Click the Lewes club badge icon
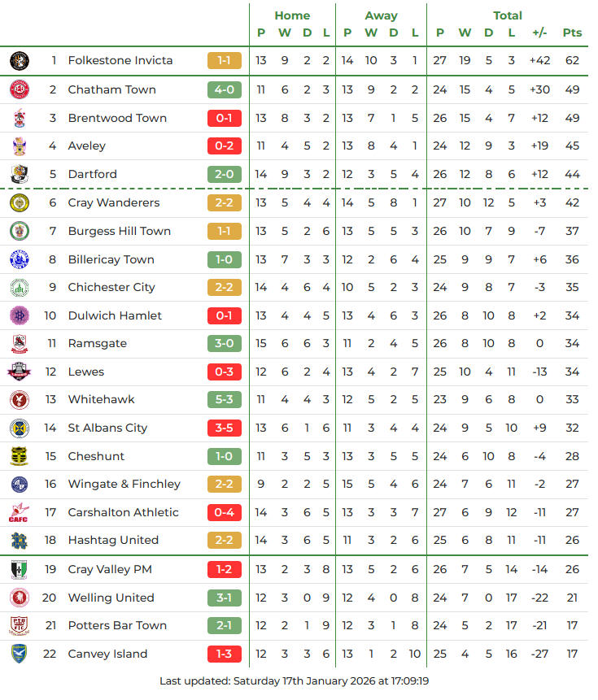Screen dimensions: 598x700 point(19,372)
